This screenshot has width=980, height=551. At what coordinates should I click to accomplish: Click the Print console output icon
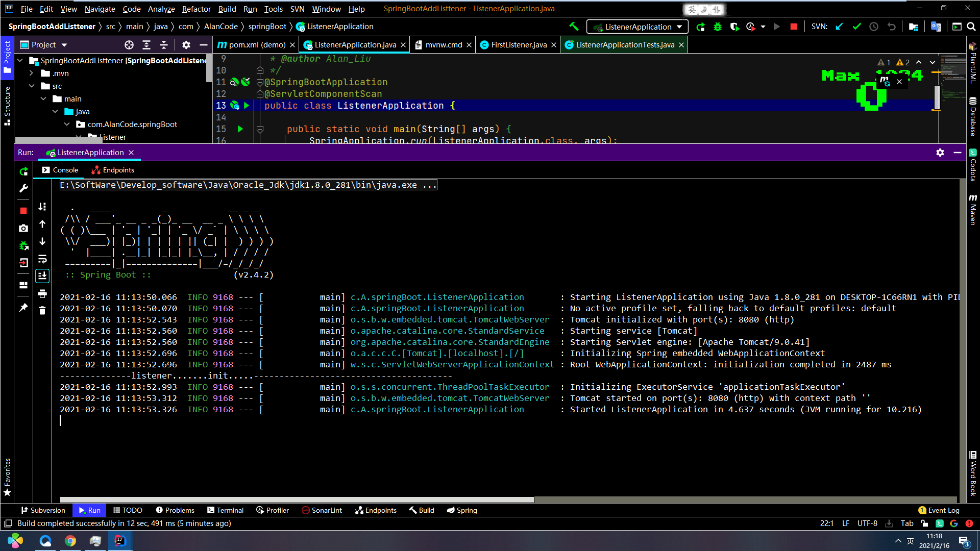click(x=42, y=293)
